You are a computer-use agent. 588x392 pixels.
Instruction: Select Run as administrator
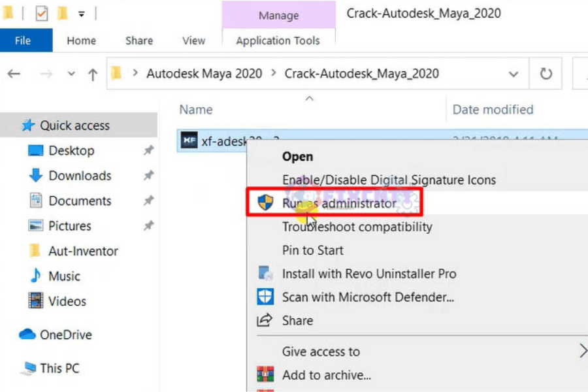338,203
